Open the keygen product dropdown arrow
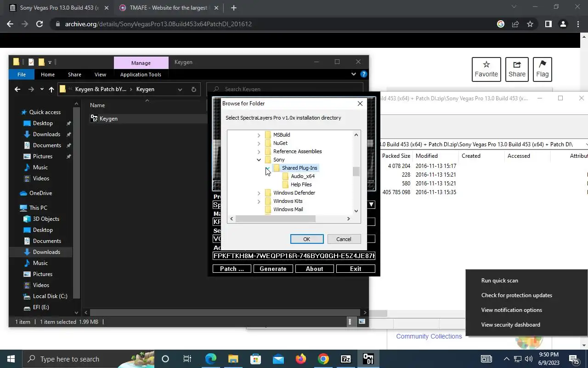 pos(371,205)
